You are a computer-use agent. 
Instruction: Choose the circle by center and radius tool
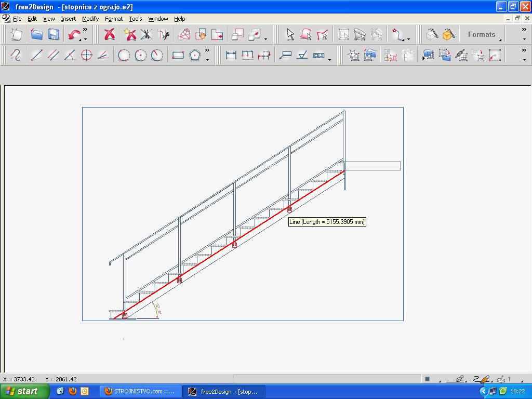(x=140, y=55)
